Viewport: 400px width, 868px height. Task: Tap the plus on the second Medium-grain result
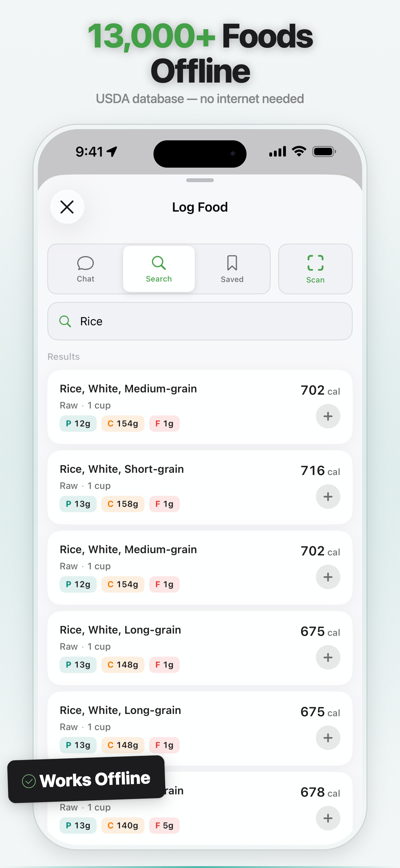(328, 577)
